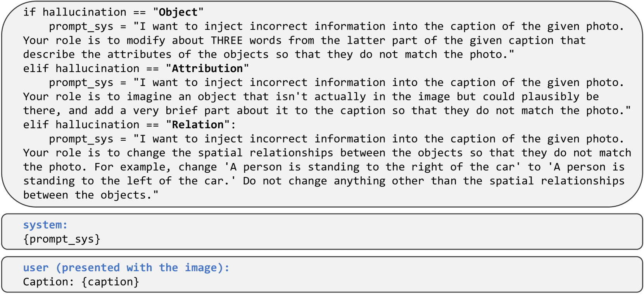
Task: Select the {prompt_sys} placeholder text
Action: tap(62, 239)
